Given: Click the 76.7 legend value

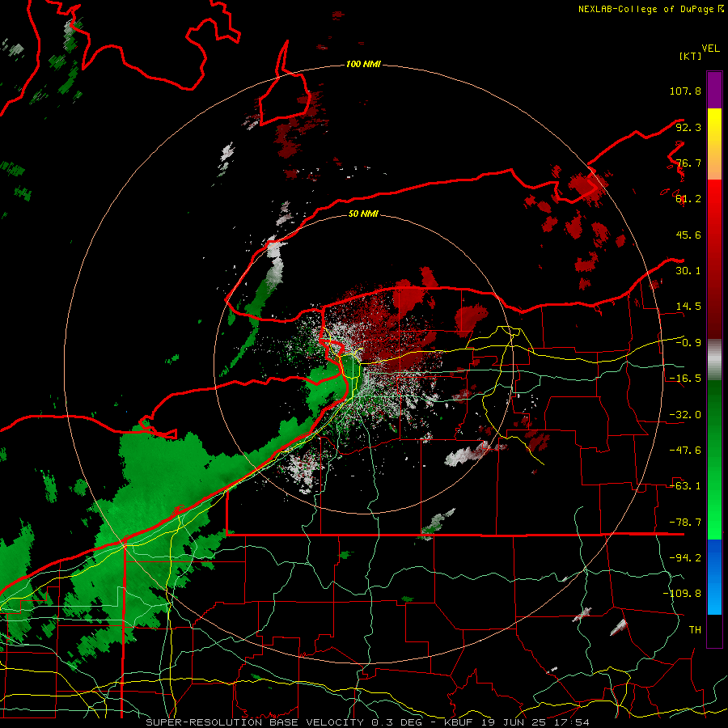Looking at the screenshot, I should coord(688,163).
